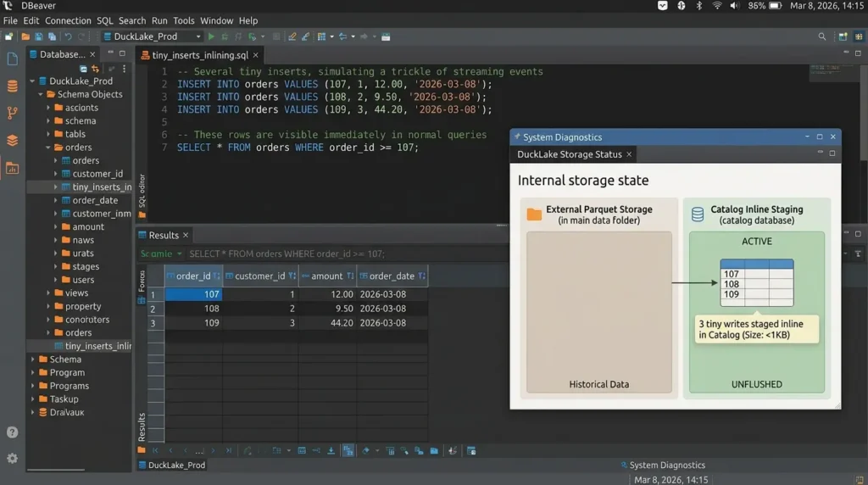Viewport: 868px width, 485px height.
Task: Open the git branch icon in left sidebar
Action: coord(12,113)
